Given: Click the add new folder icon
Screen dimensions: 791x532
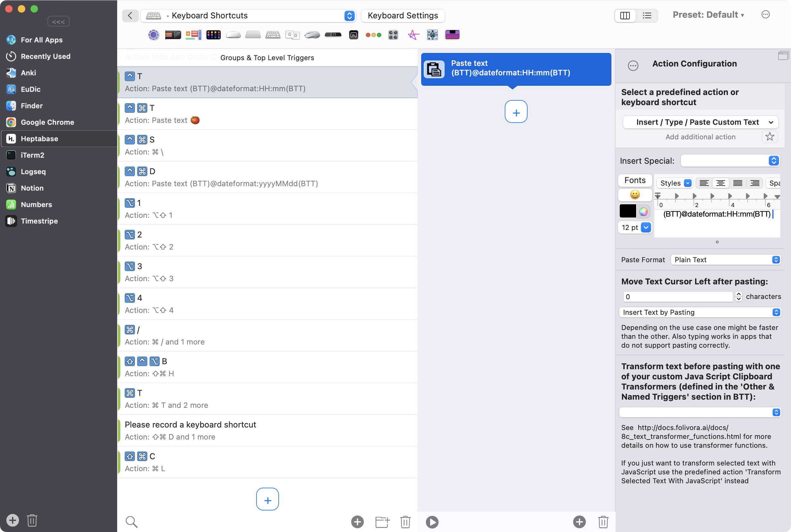Looking at the screenshot, I should (x=382, y=522).
